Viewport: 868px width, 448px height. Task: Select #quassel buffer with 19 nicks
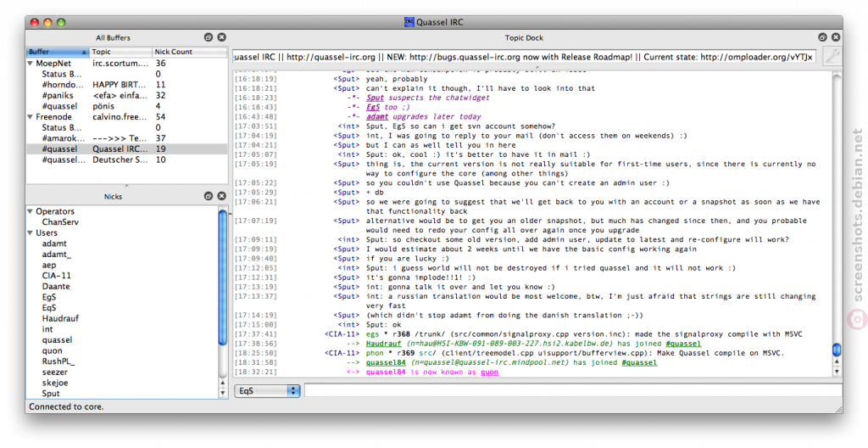tap(127, 149)
